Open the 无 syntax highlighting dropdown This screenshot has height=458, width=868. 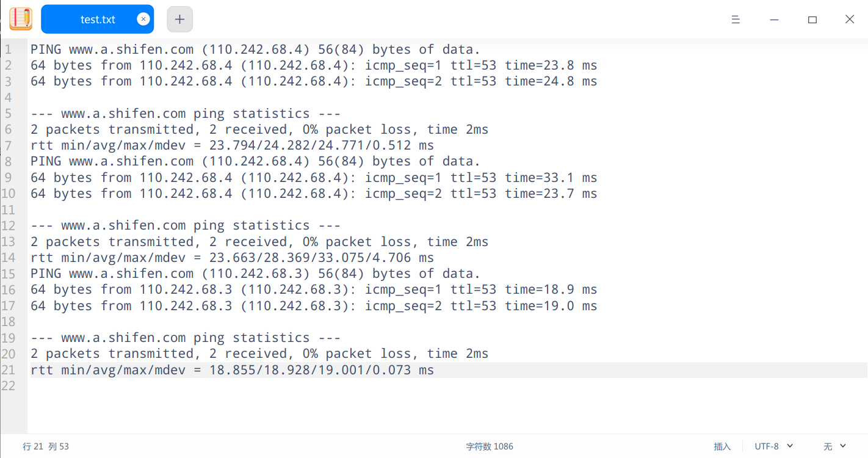[x=834, y=446]
